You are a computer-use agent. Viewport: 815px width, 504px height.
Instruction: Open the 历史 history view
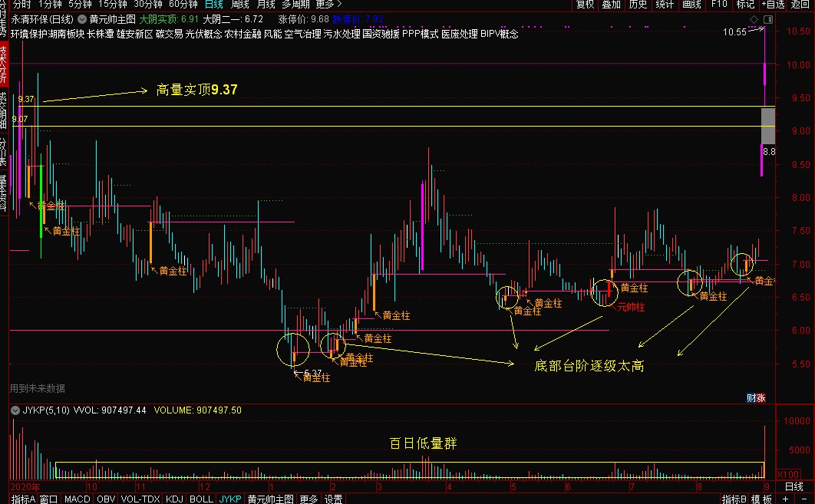point(638,5)
